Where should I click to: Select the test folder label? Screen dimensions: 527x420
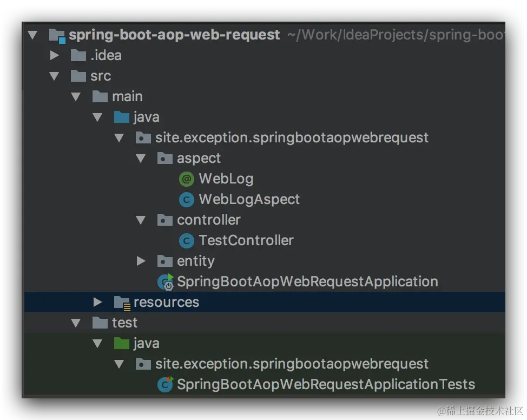point(124,323)
